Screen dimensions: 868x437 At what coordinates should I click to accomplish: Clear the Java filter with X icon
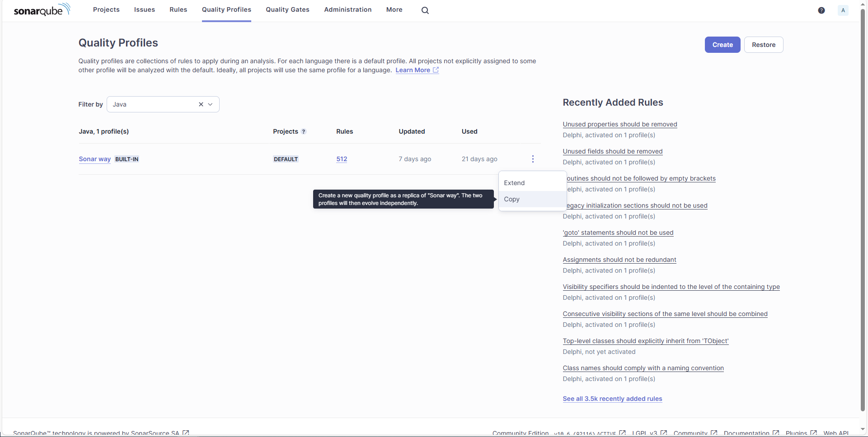[201, 104]
